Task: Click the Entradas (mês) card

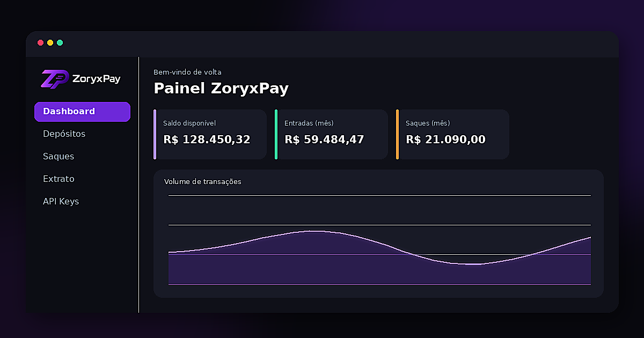Action: [x=331, y=134]
